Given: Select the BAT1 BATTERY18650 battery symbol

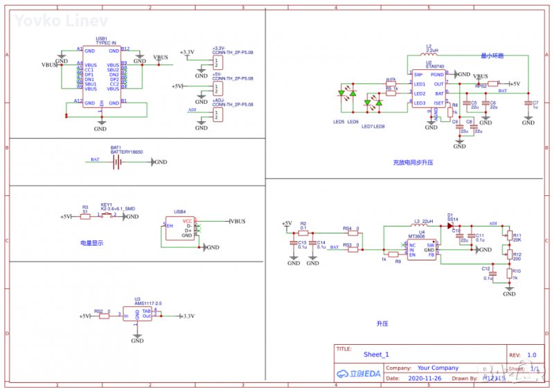Looking at the screenshot, I should click(x=116, y=162).
